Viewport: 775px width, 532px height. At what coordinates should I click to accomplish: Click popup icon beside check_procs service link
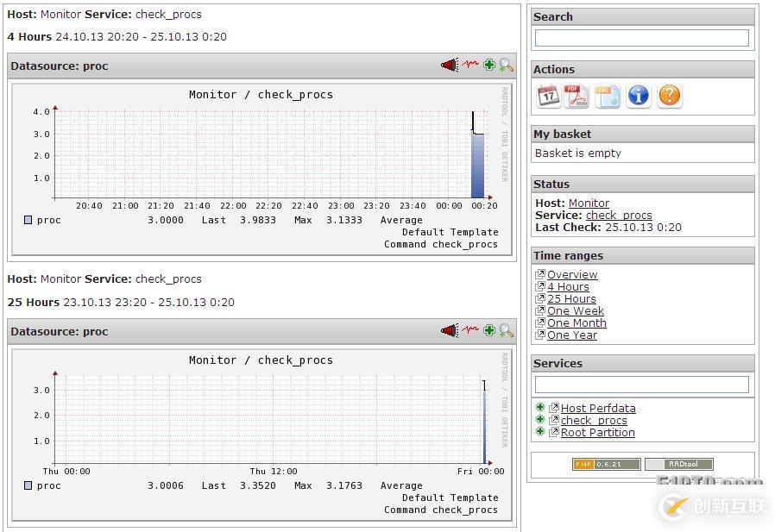point(554,420)
